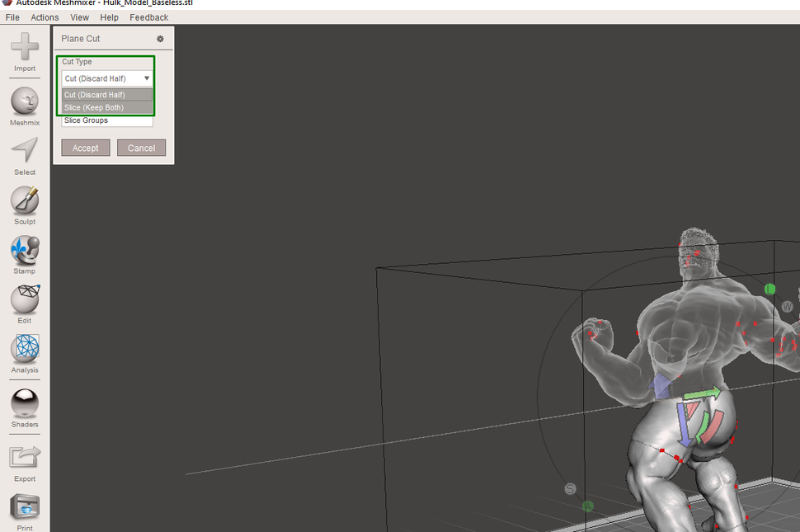Viewport: 800px width, 532px height.
Task: Open the Feedback menu
Action: coord(148,16)
